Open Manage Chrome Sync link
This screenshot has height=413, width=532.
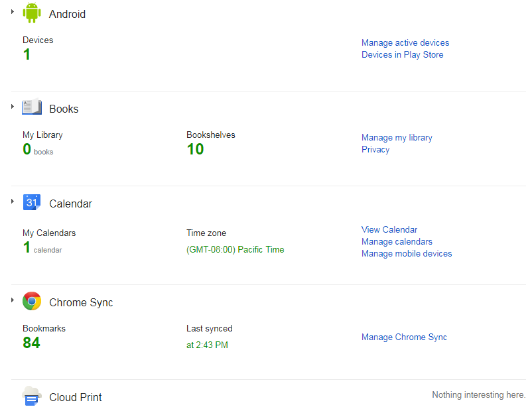[x=404, y=337]
